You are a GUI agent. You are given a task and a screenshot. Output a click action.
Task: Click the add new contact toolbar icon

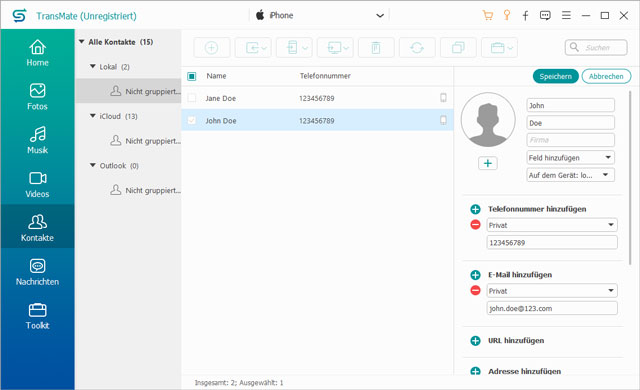(211, 48)
